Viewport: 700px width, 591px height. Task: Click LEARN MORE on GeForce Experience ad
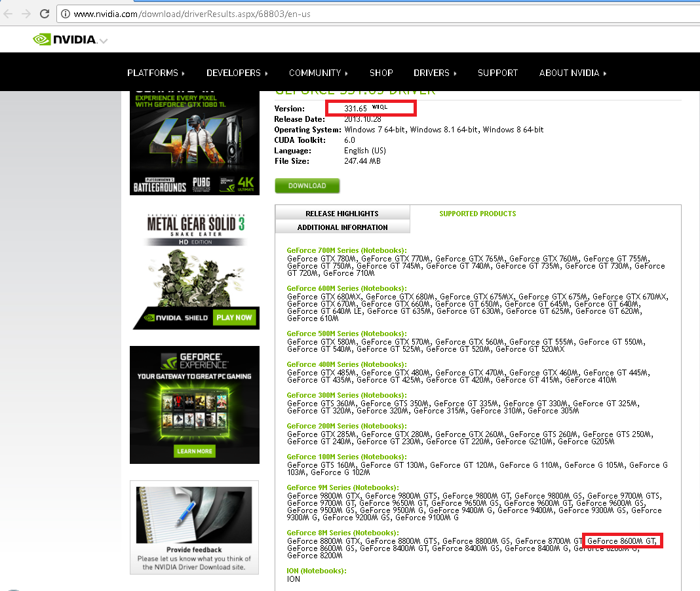point(194,451)
